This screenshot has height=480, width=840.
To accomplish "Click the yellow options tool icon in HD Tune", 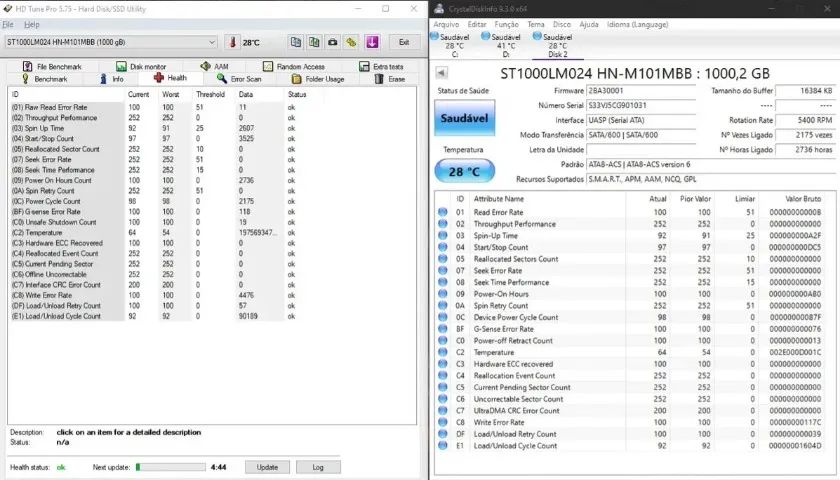I will coord(351,42).
